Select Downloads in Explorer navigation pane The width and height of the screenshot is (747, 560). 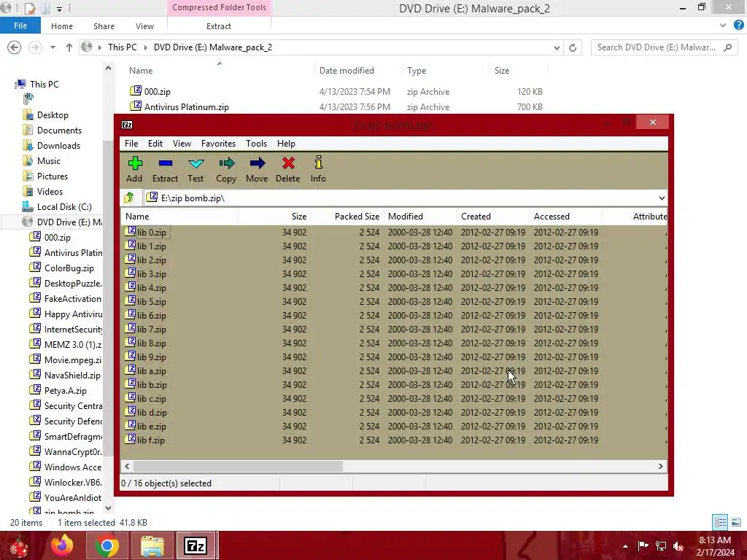coord(58,146)
